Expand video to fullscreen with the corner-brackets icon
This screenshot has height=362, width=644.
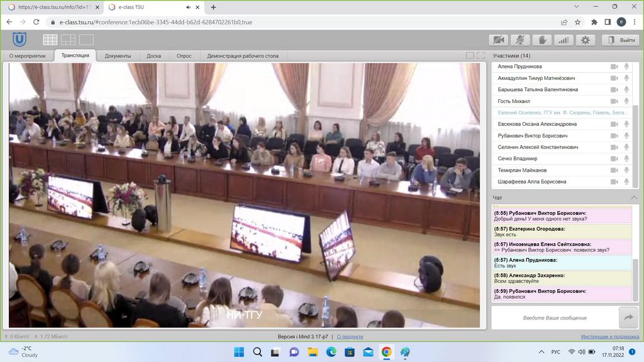481,56
